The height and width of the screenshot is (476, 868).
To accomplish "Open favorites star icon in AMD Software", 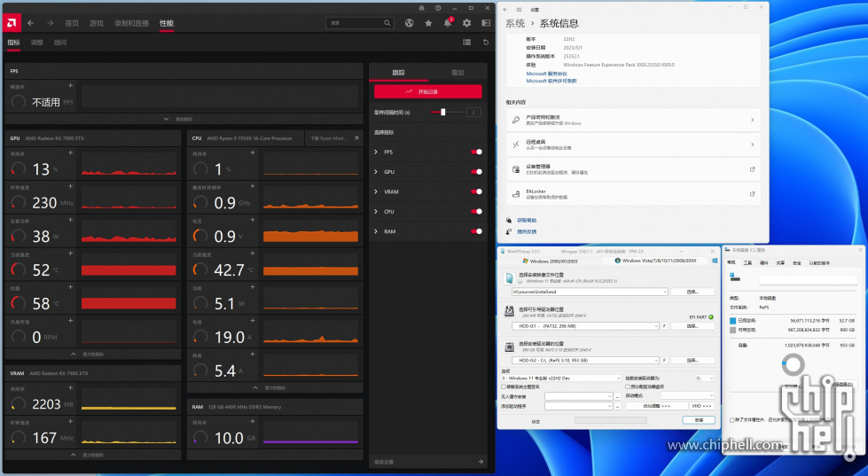I will click(x=428, y=23).
